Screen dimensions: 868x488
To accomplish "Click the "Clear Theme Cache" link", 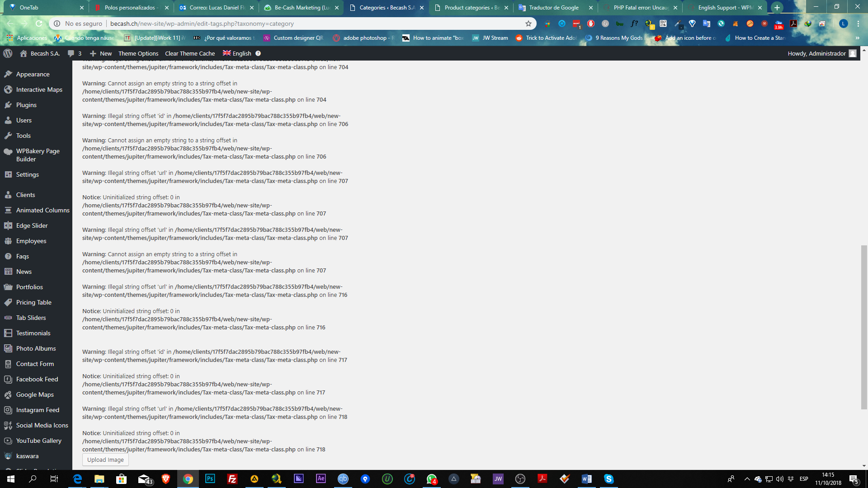I will pos(190,53).
